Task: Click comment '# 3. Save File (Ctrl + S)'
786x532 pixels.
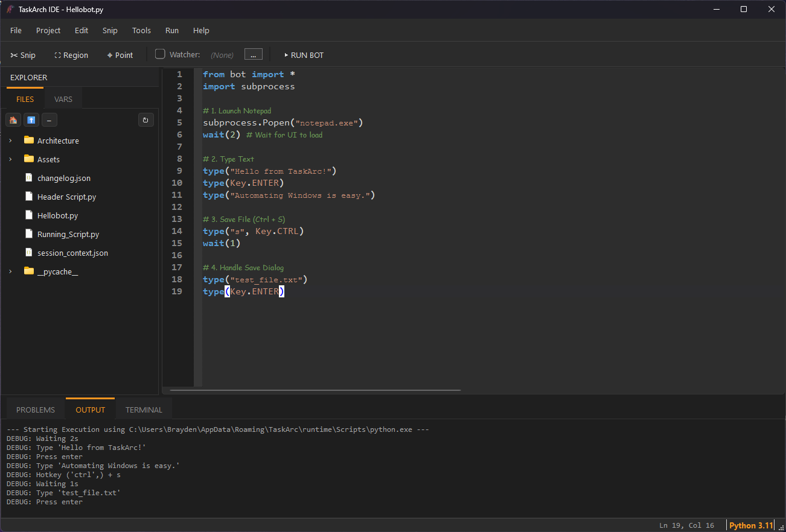Action: [x=244, y=219]
